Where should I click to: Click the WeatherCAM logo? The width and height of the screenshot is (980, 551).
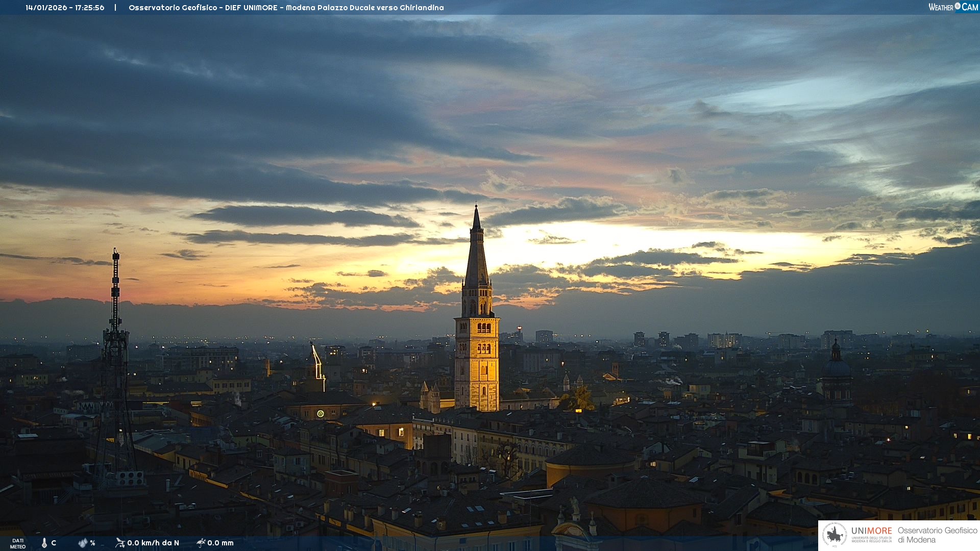(x=953, y=7)
